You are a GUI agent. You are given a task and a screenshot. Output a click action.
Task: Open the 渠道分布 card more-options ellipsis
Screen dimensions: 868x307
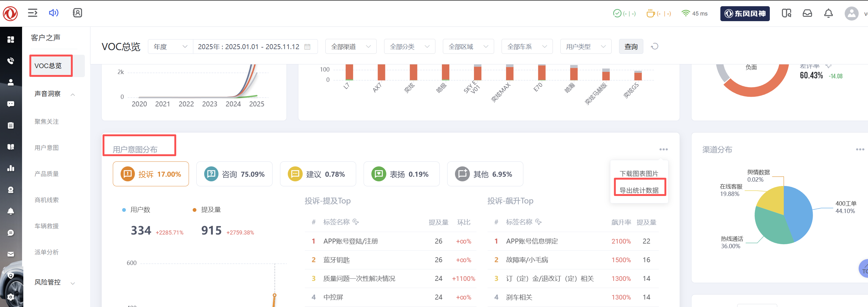point(860,149)
